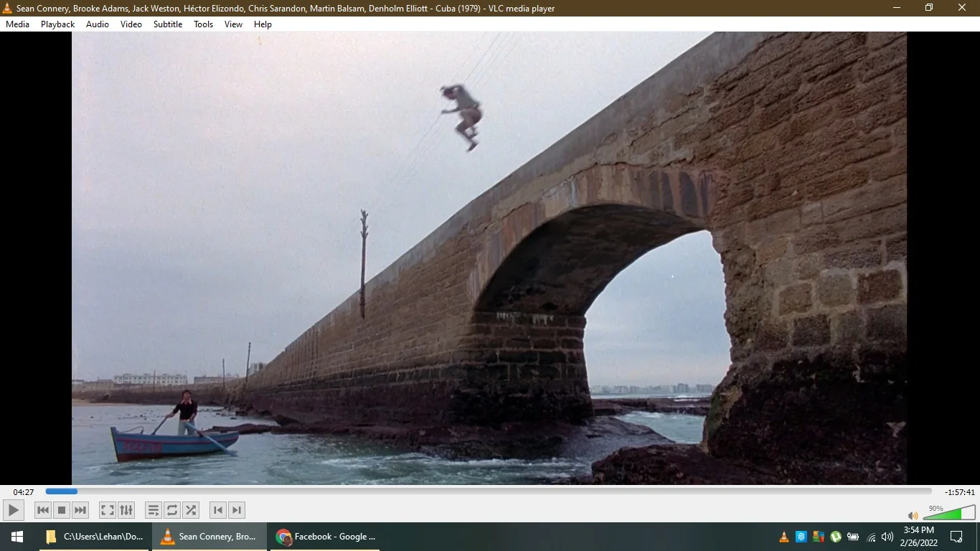The width and height of the screenshot is (980, 551).
Task: Click the playback seek bar
Action: pos(489,491)
